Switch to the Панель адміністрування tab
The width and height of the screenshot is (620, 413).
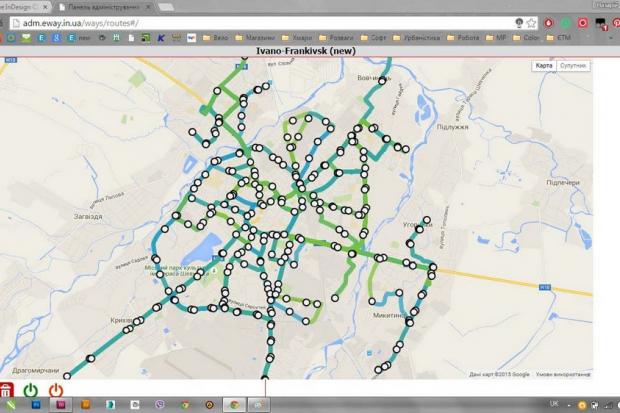click(x=105, y=6)
